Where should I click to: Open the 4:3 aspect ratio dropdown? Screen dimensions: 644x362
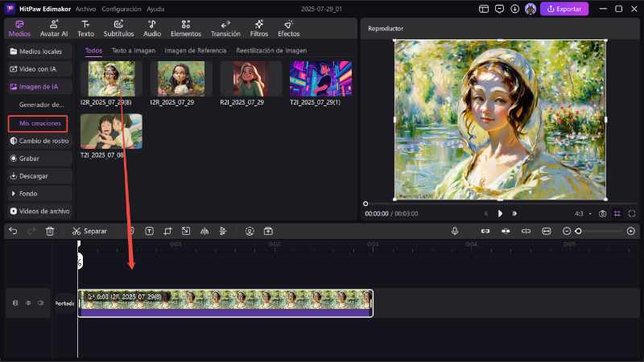pyautogui.click(x=583, y=213)
